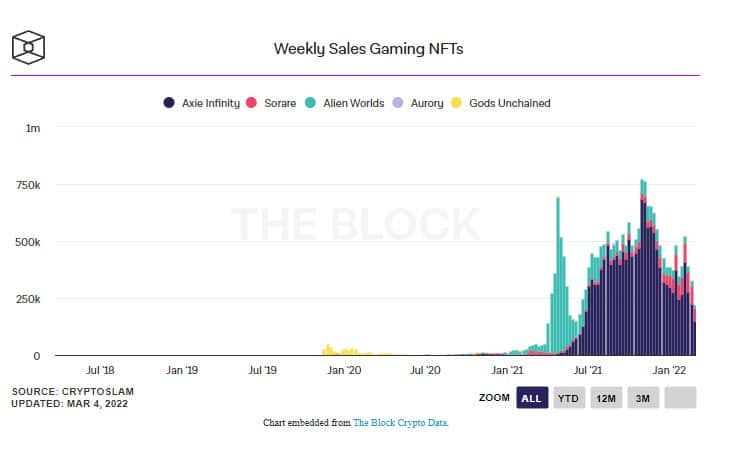The width and height of the screenshot is (744, 449).
Task: Click the Axie Infinity navy legend dot
Action: (169, 103)
